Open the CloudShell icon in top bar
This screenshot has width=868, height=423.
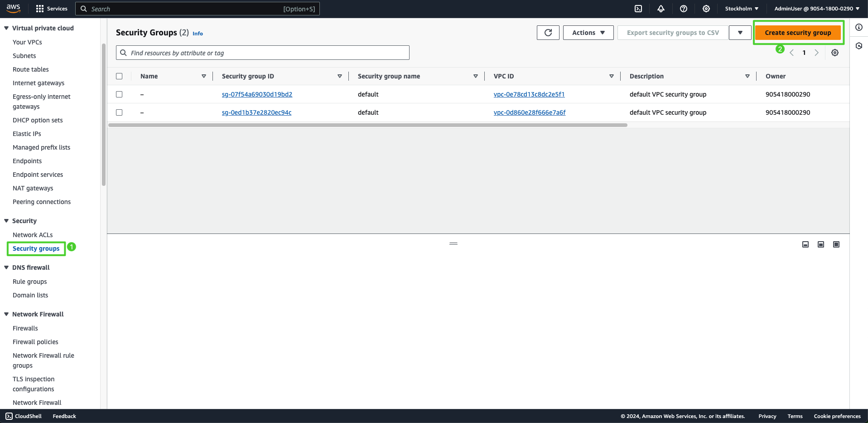coord(638,9)
